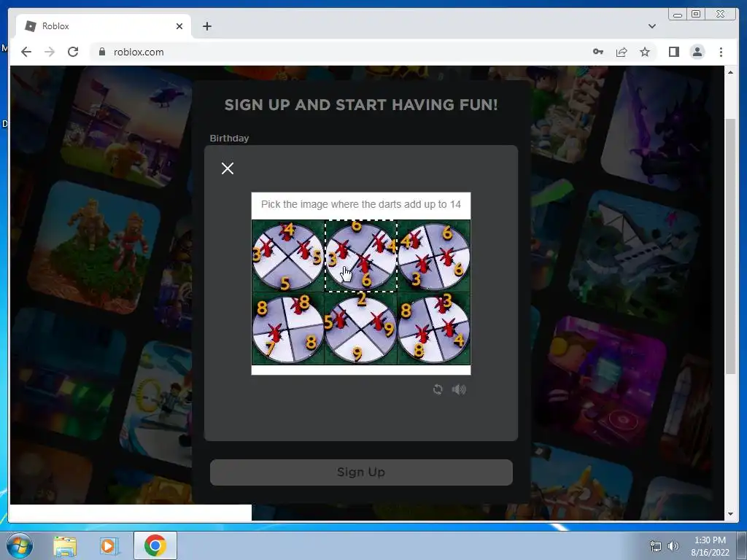
Task: Click the Sign Up button
Action: [361, 472]
